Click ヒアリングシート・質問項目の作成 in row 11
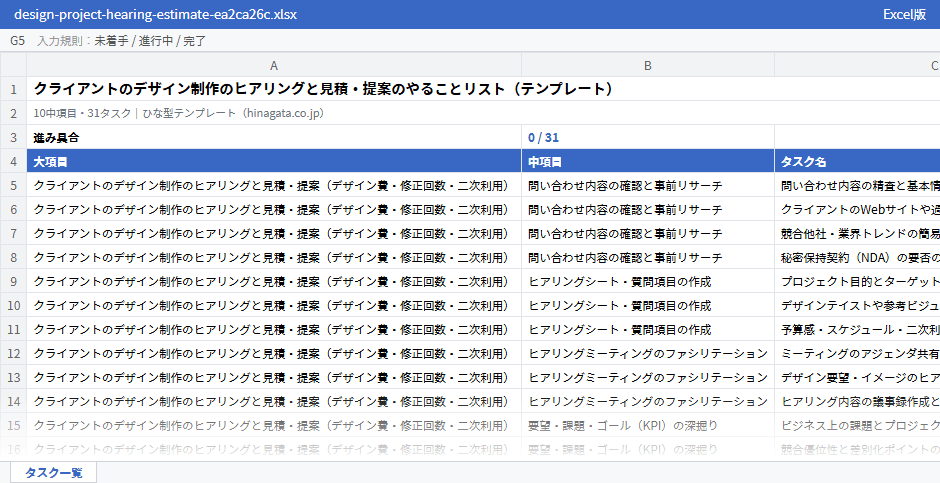Image resolution: width=940 pixels, height=483 pixels. pyautogui.click(x=647, y=330)
